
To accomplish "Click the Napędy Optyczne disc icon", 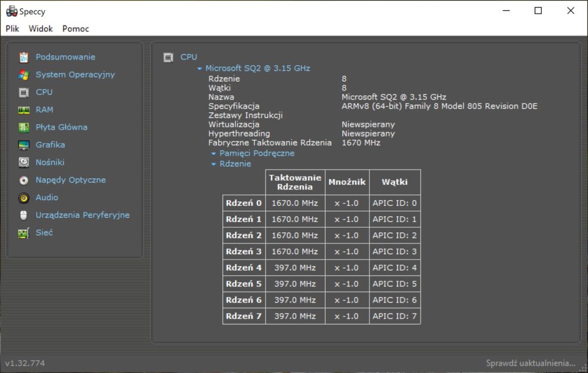I will click(24, 180).
